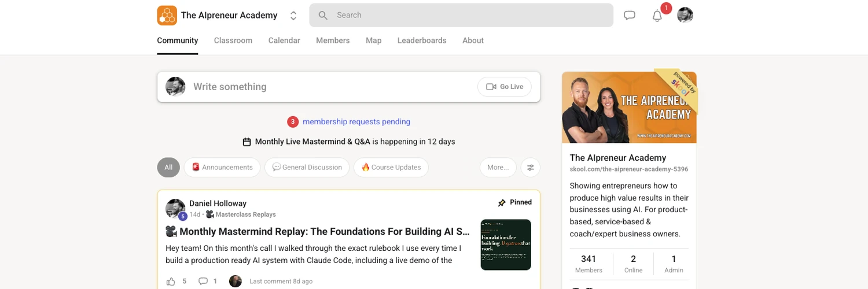Click the post preview text starting Hey team!

tap(313, 254)
